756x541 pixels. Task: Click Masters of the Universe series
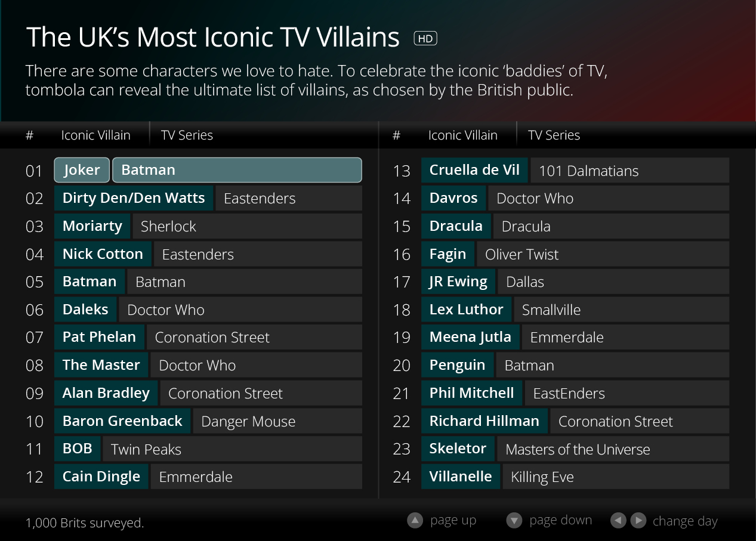613,449
